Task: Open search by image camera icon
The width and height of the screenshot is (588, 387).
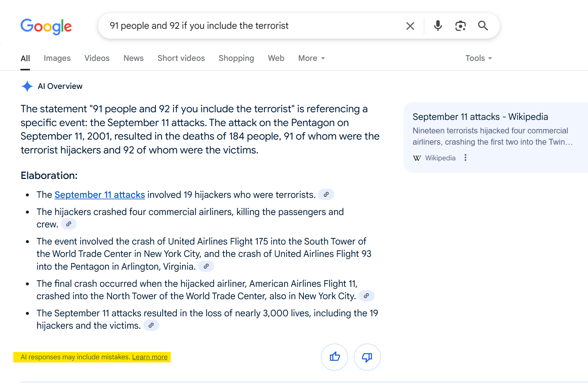Action: [x=461, y=26]
